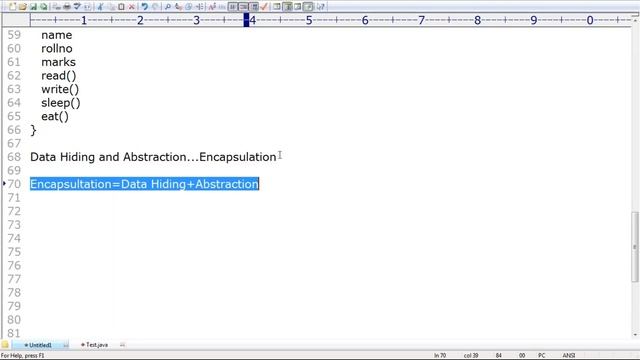Image resolution: width=640 pixels, height=360 pixels.
Task: Toggle the red check mark toolbar button
Action: [264, 7]
